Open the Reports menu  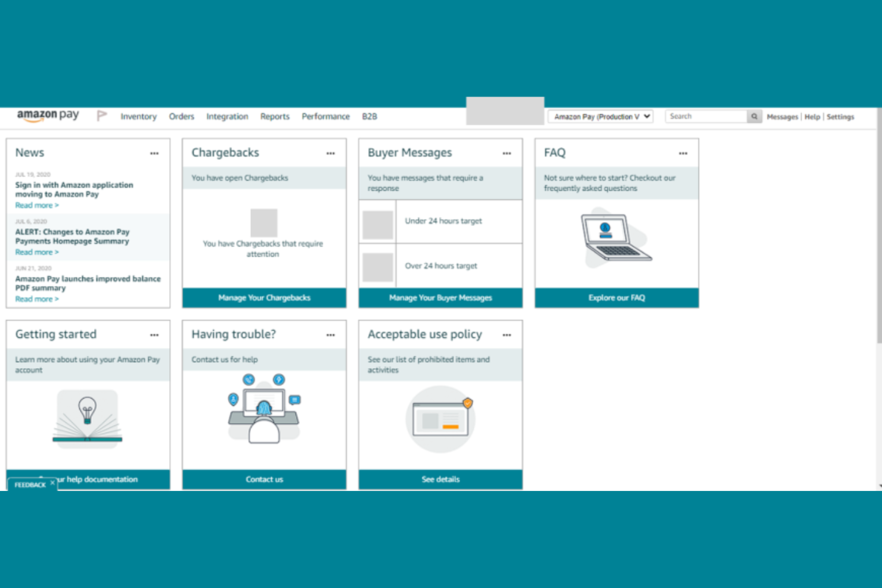(274, 116)
